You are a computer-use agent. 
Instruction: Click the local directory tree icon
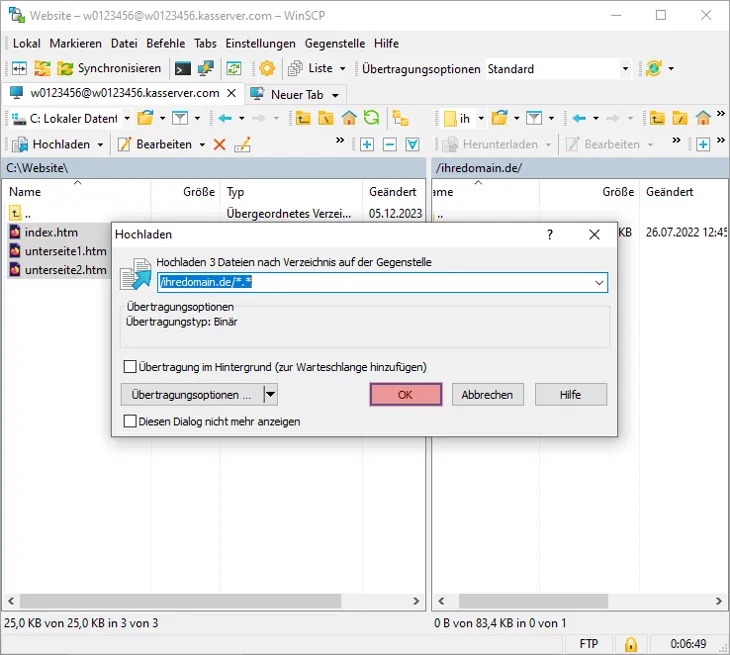point(400,118)
